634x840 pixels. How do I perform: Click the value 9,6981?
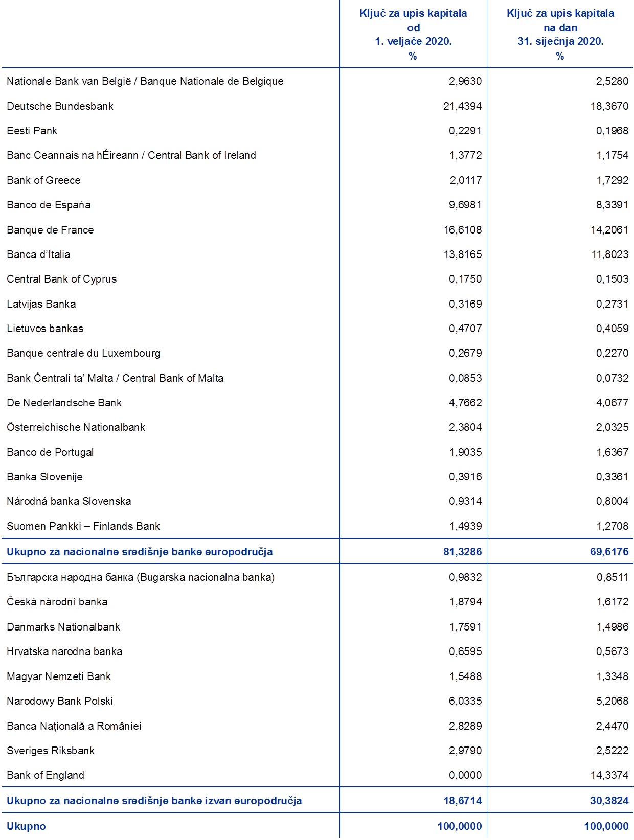coord(465,205)
